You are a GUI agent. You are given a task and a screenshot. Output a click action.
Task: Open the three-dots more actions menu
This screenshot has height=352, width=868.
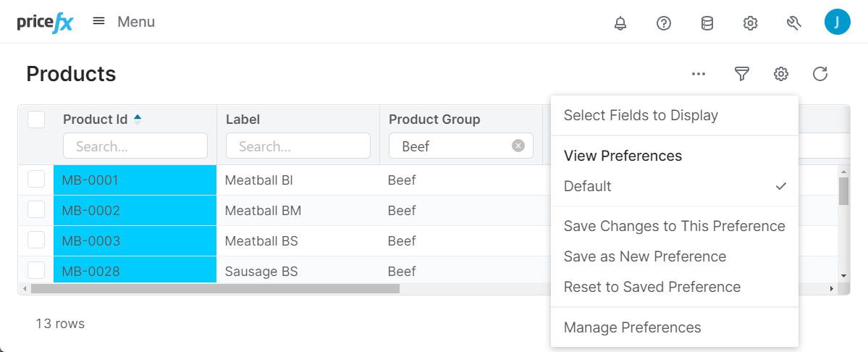click(698, 73)
